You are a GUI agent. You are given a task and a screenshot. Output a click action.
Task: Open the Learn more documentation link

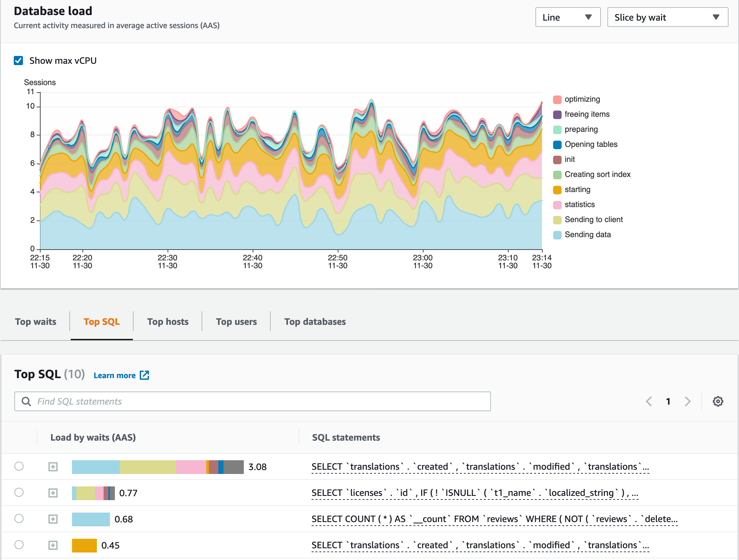tap(115, 375)
